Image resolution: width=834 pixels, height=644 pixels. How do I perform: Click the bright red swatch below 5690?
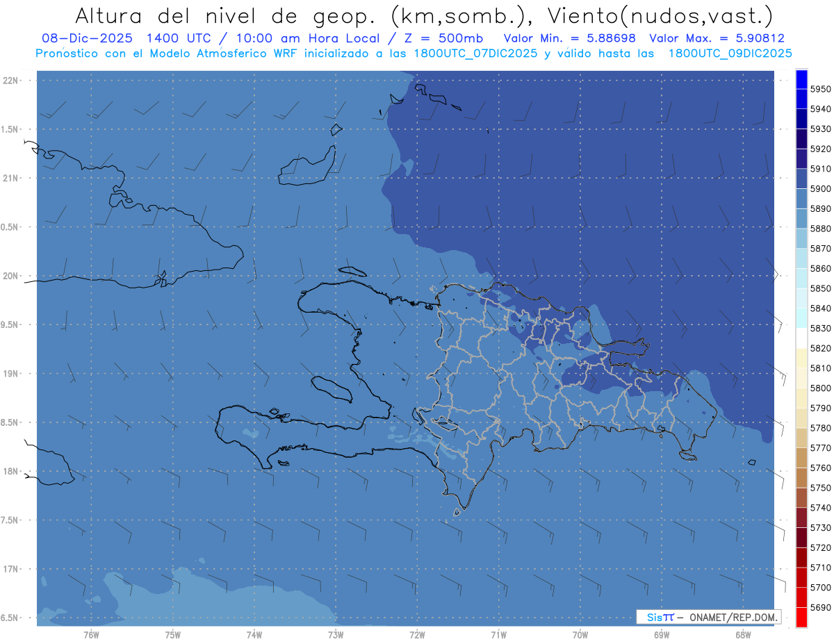pyautogui.click(x=801, y=617)
